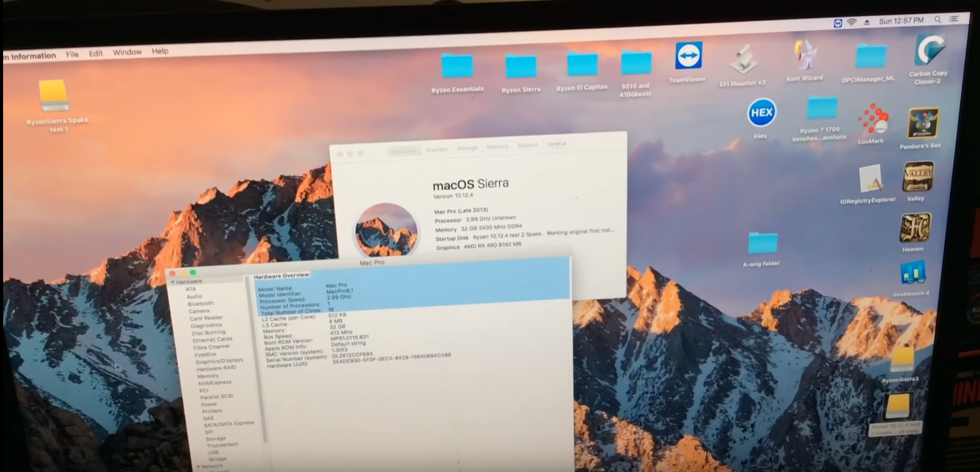Screen dimensions: 980x472
Task: Click the "Version 10.12.4" text
Action: point(453,196)
